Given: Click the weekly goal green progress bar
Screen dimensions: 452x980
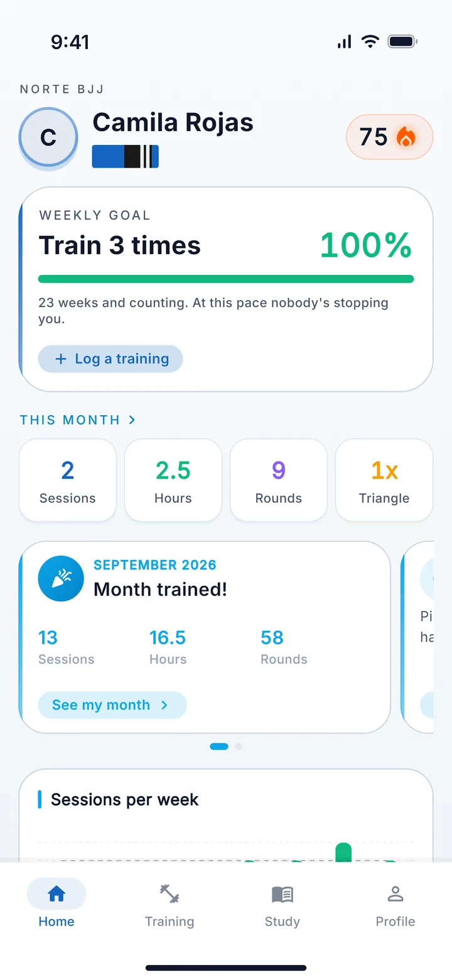Looking at the screenshot, I should (x=226, y=279).
